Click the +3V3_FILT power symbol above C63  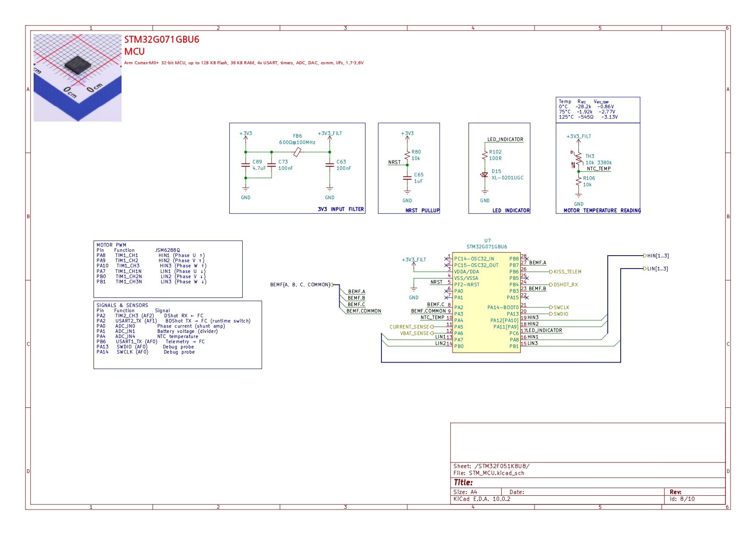[x=330, y=136]
